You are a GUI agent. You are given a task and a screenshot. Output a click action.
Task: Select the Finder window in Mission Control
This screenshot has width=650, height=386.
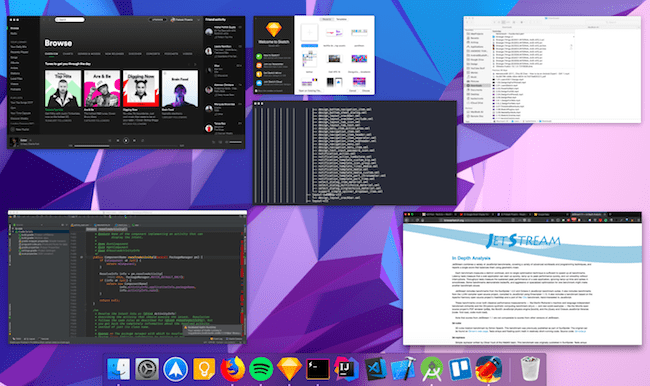click(x=552, y=69)
